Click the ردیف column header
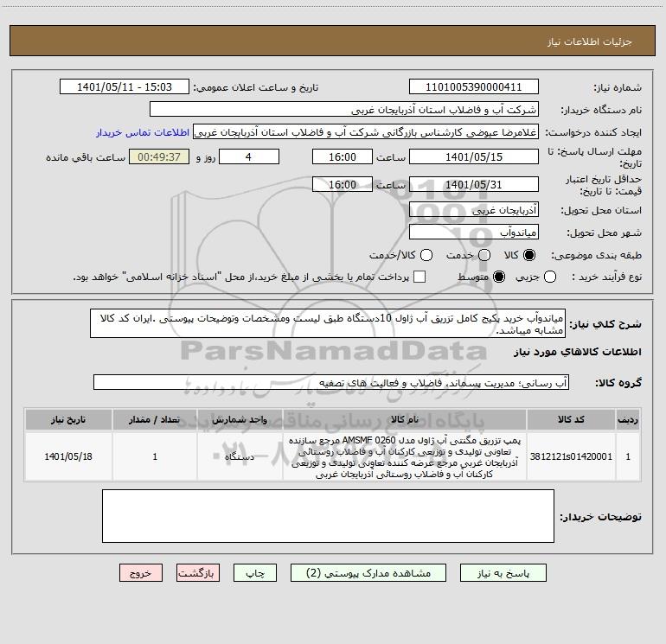This screenshot has width=666, height=644. pos(628,419)
